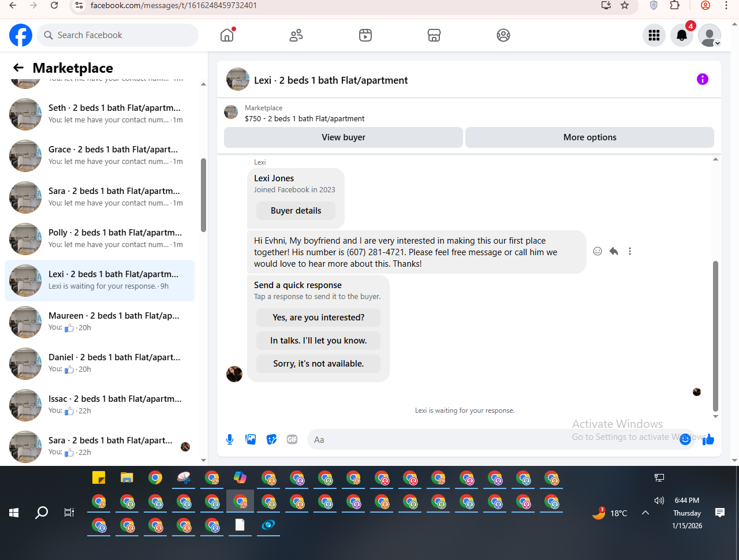Screen dimensions: 739x560
Task: Open Task View on the taskbar
Action: tap(69, 512)
